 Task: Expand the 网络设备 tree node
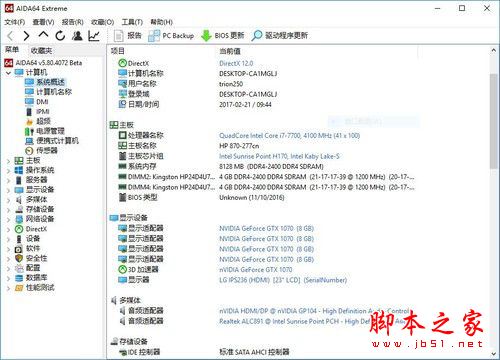coord(8,220)
